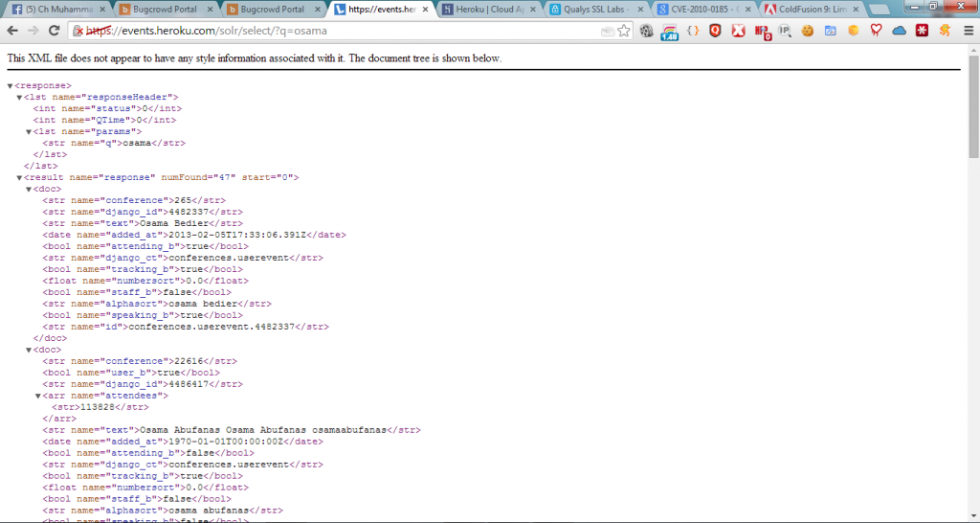Click the id conferences.userevent.4482337
Screen dimensions: 980x523
point(212,328)
